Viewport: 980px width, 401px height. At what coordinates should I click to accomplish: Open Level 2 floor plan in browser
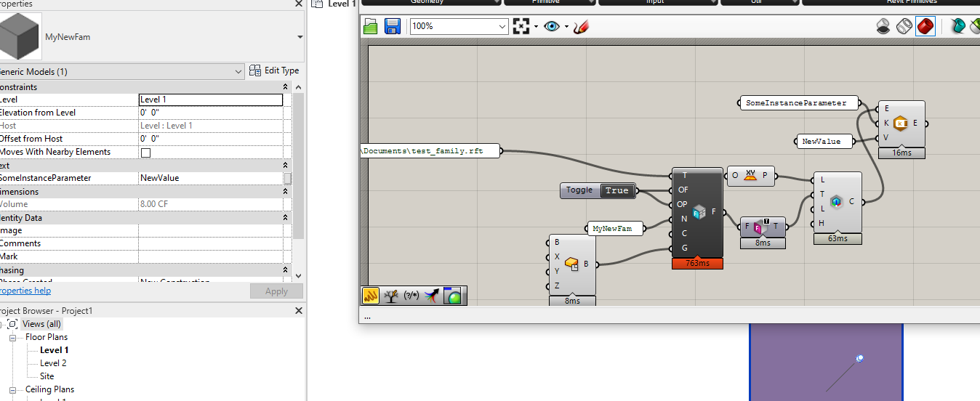tap(53, 363)
